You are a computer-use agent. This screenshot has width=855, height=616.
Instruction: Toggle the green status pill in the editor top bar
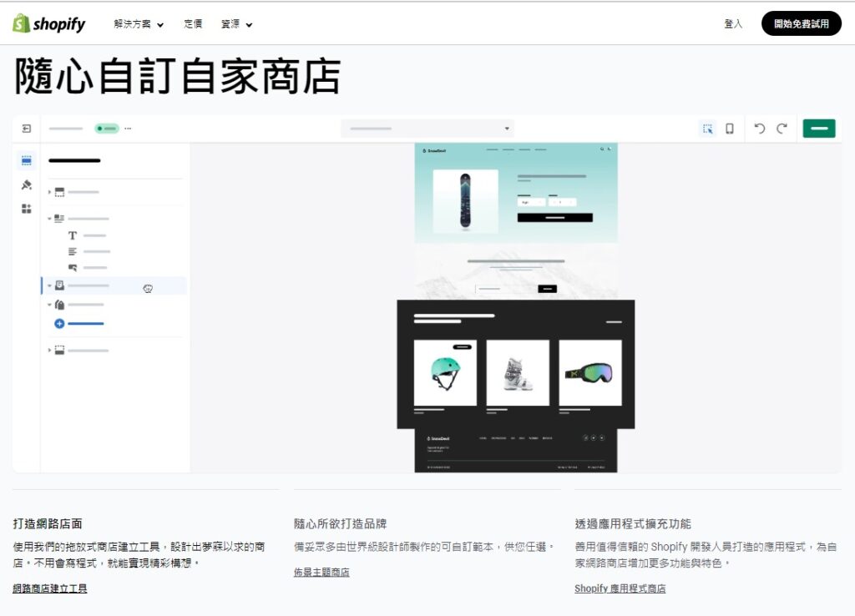click(107, 129)
